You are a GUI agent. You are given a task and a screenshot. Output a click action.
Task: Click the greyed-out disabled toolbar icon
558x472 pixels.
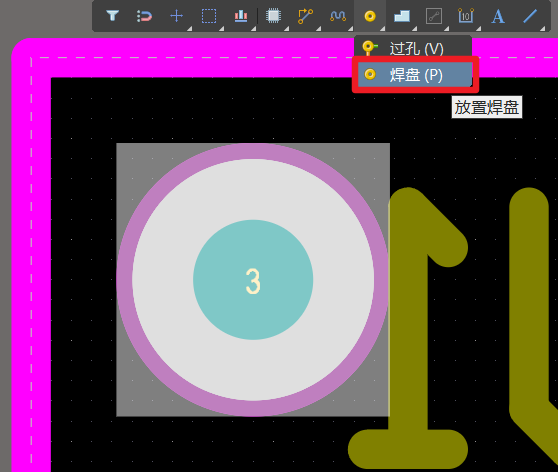[x=434, y=16]
